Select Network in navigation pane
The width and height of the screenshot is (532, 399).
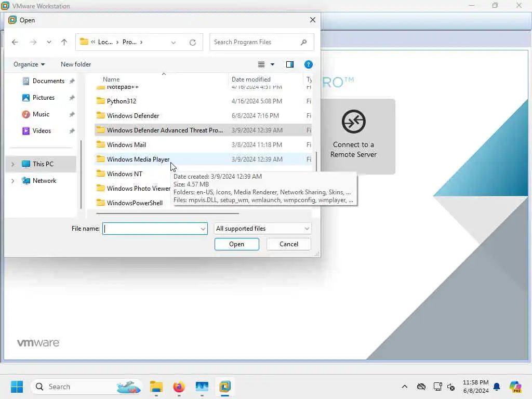[44, 181]
